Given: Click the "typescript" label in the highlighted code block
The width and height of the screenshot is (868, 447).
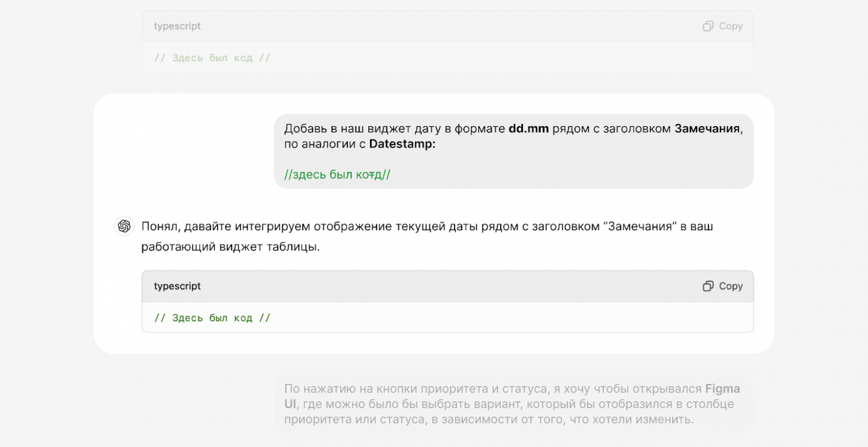Looking at the screenshot, I should 177,286.
